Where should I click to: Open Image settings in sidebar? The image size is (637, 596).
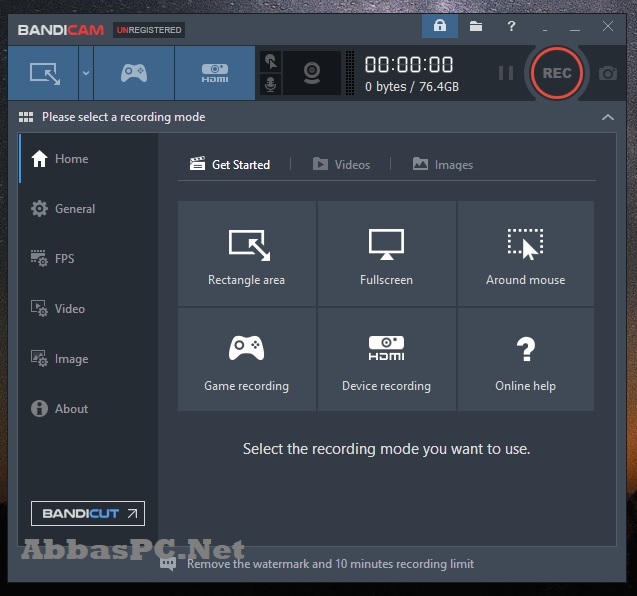(88, 358)
